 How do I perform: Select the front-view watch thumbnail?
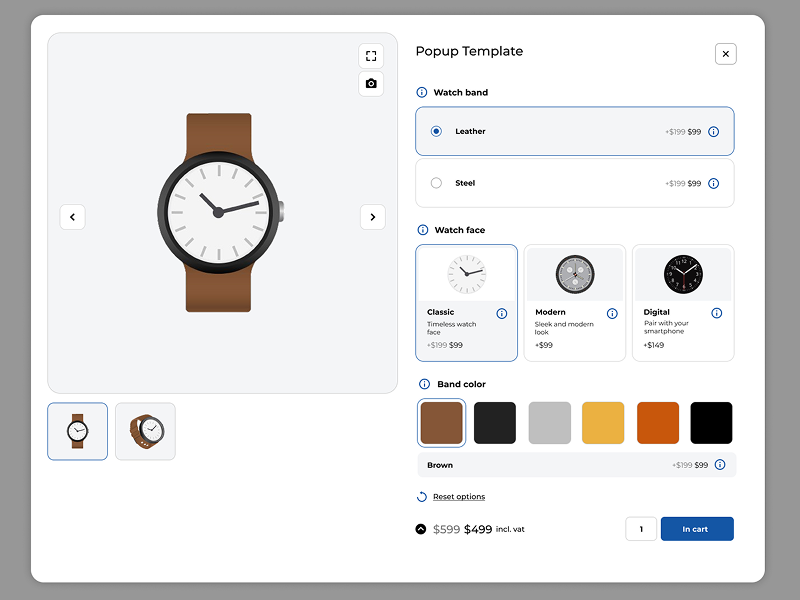78,432
